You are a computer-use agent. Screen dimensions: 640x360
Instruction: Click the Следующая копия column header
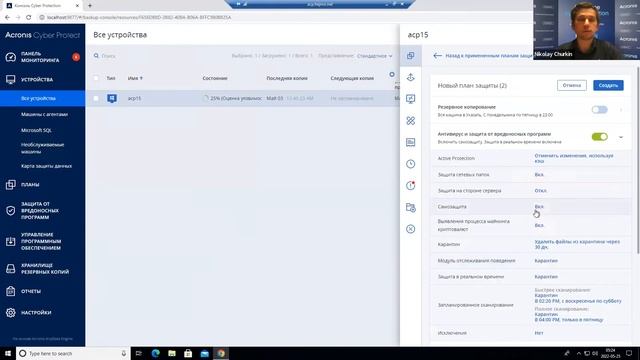pyautogui.click(x=352, y=78)
